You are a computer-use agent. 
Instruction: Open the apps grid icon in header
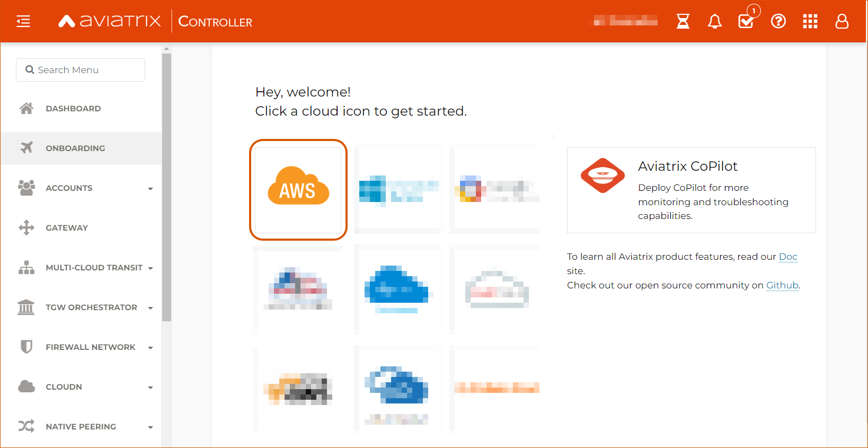810,21
